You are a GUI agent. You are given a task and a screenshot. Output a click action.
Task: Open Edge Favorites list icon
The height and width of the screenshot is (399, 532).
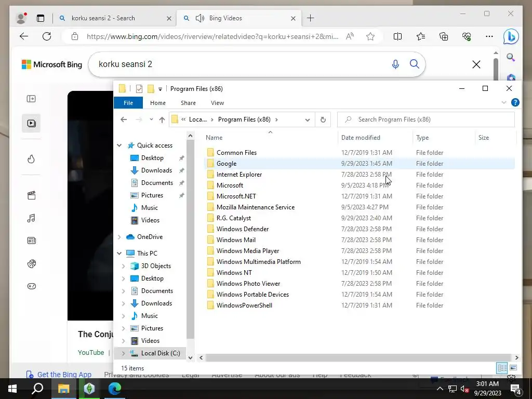pos(421,36)
